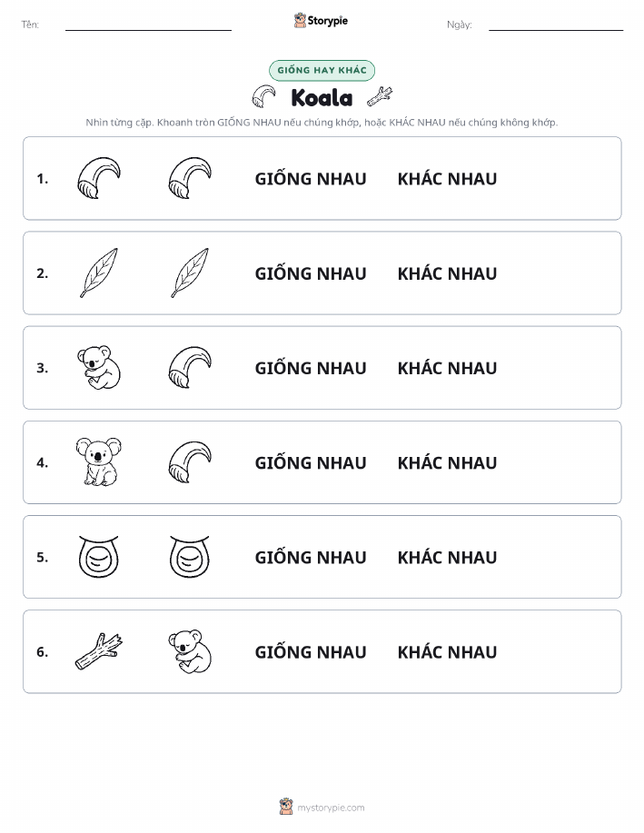Click the Storypie logo at the top
The width and height of the screenshot is (644, 833).
(x=321, y=21)
